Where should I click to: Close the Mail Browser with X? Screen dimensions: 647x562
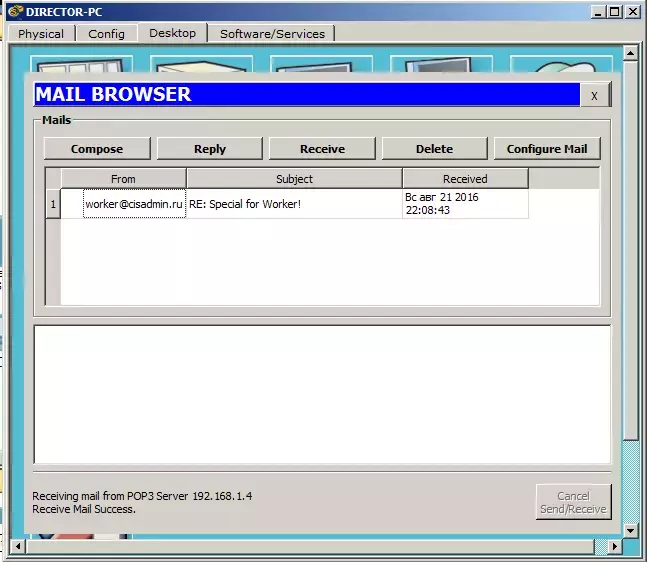pyautogui.click(x=594, y=95)
